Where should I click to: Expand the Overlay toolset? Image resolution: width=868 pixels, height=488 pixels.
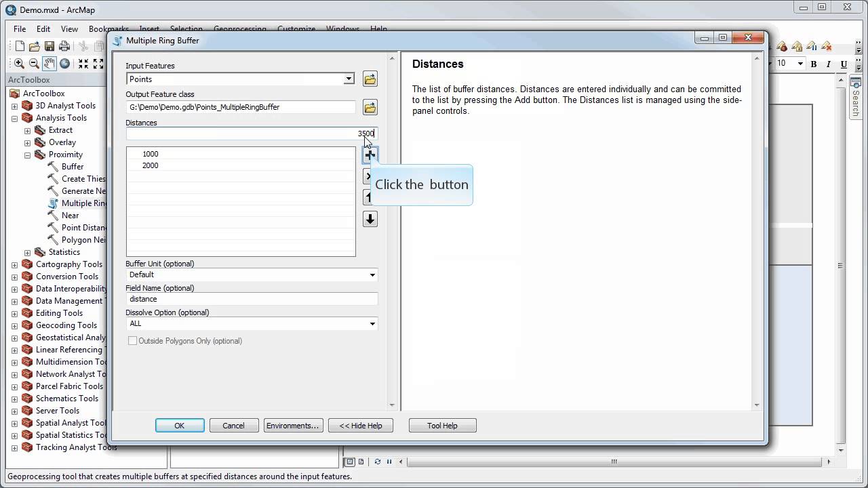point(28,142)
